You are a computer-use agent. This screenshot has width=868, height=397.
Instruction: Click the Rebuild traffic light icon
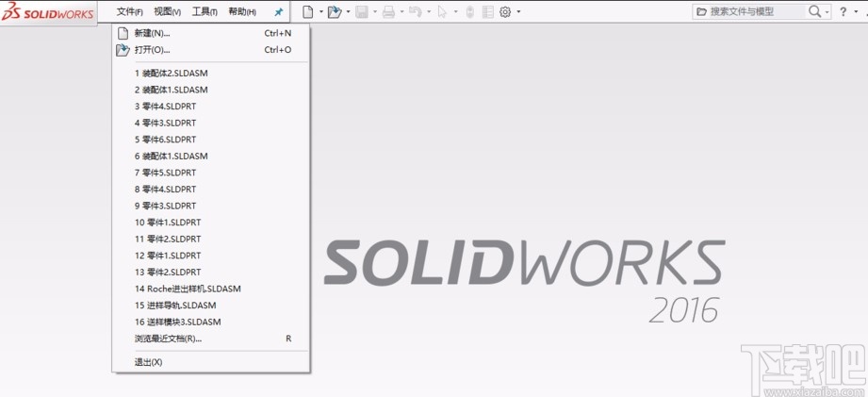469,11
